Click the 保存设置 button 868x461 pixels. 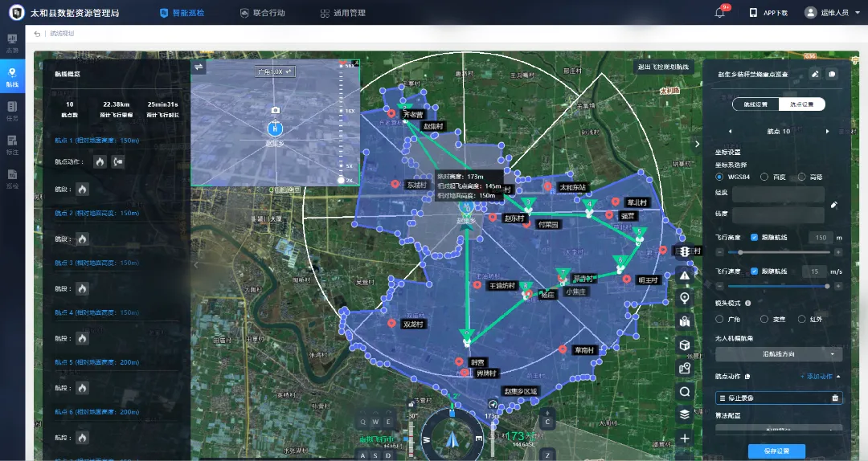tap(776, 451)
